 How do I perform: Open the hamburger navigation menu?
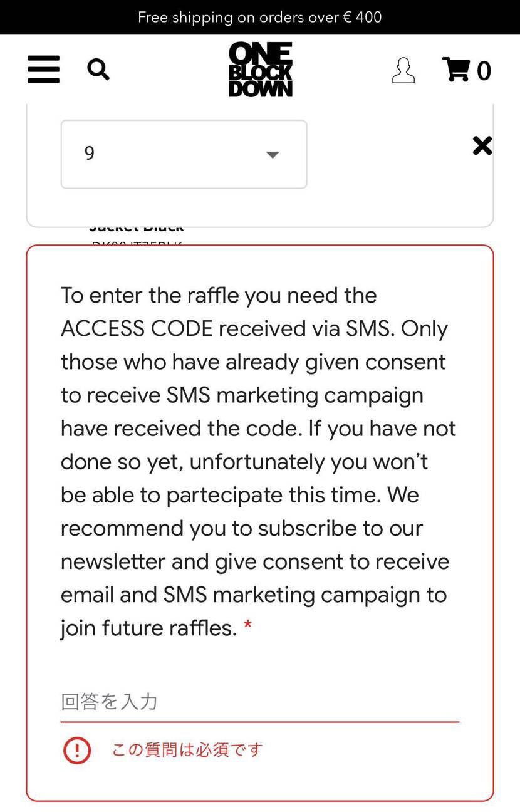(x=44, y=70)
